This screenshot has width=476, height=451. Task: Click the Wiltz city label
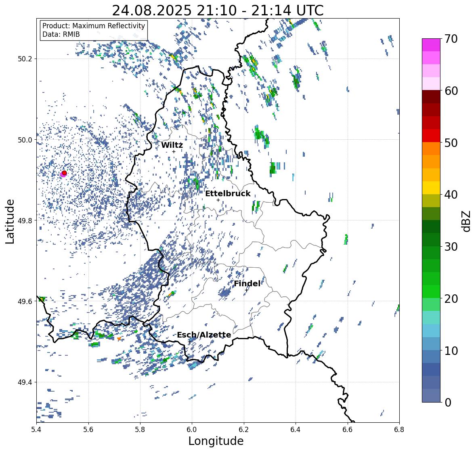172,145
